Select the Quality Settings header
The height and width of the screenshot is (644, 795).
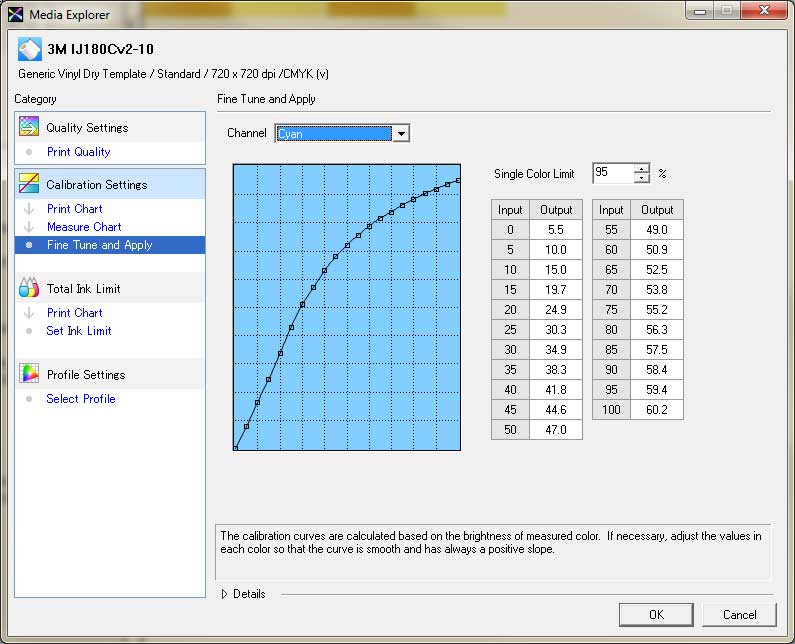(110, 127)
